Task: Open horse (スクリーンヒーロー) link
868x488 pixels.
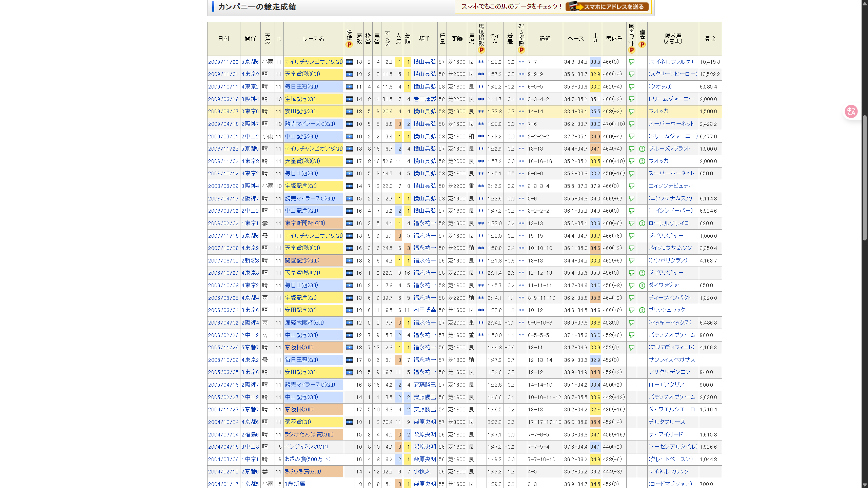Action: pyautogui.click(x=673, y=74)
